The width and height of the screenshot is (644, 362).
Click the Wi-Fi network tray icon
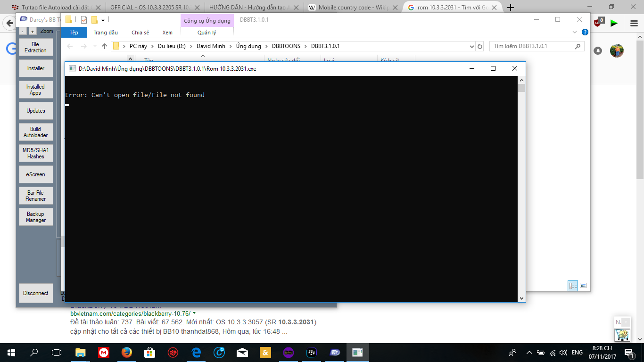[553, 353]
